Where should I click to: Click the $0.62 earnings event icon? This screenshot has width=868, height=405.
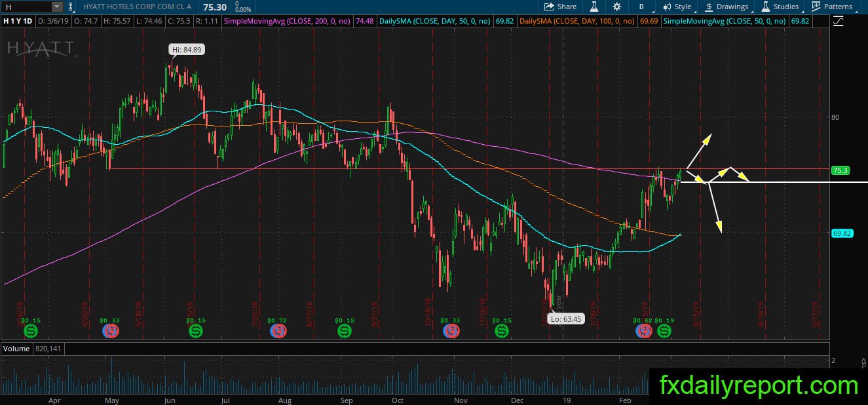coord(643,331)
